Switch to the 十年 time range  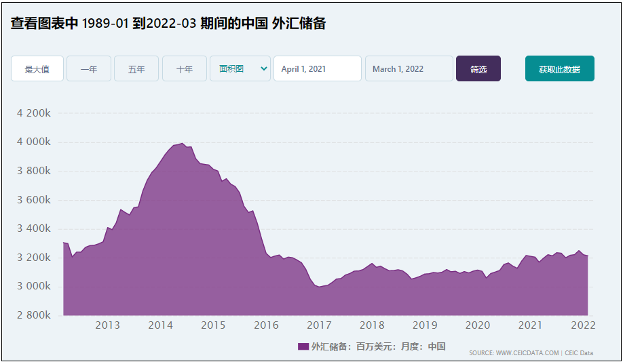pos(185,68)
